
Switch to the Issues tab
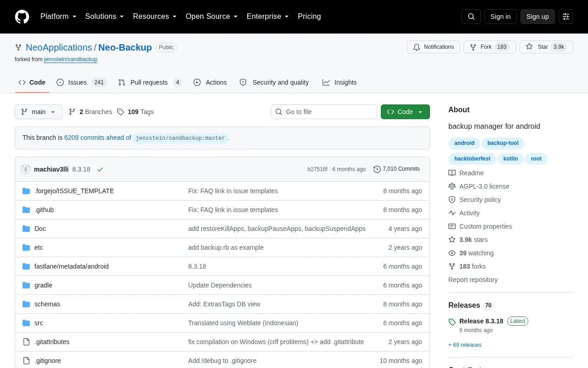tap(81, 82)
